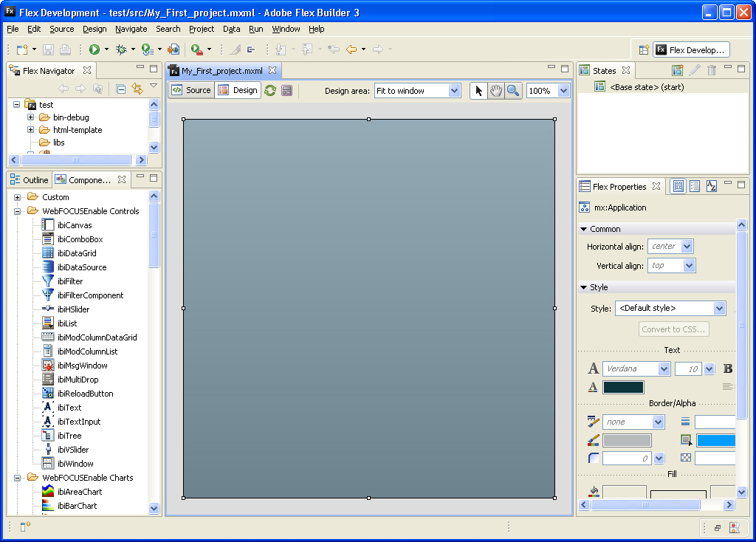
Task: Collapse the Style section
Action: tap(583, 287)
